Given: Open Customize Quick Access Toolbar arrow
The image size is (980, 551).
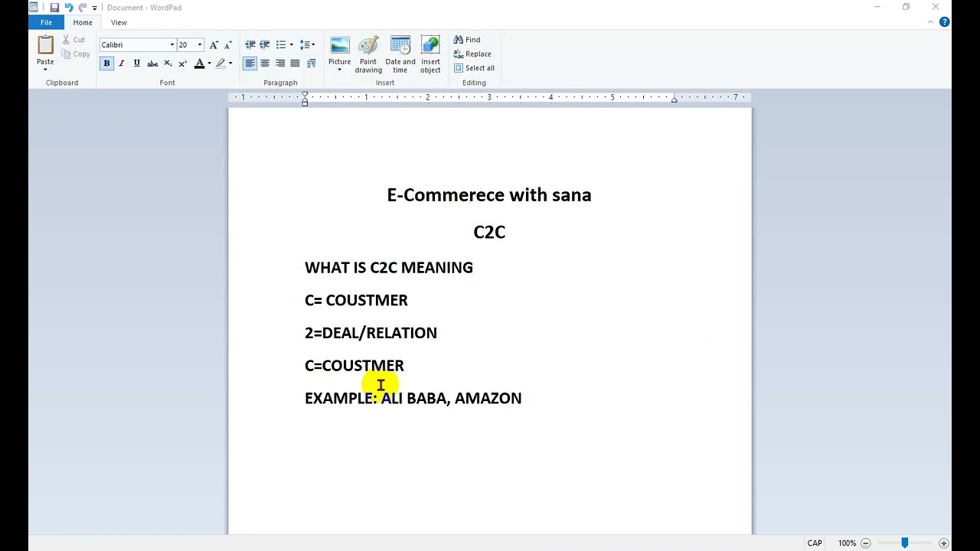Looking at the screenshot, I should point(95,8).
